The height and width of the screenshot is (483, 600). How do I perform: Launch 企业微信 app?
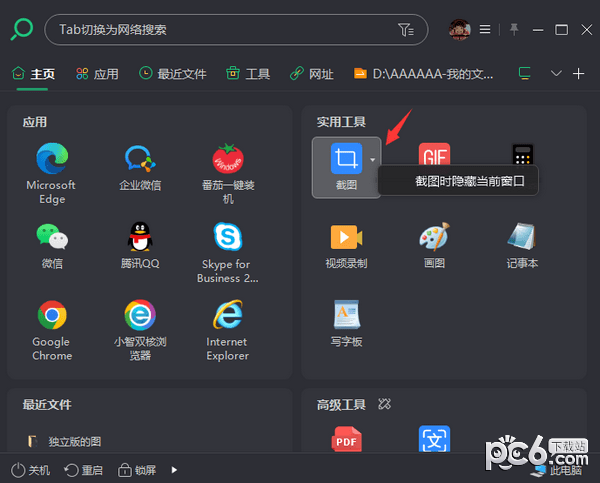coord(140,168)
